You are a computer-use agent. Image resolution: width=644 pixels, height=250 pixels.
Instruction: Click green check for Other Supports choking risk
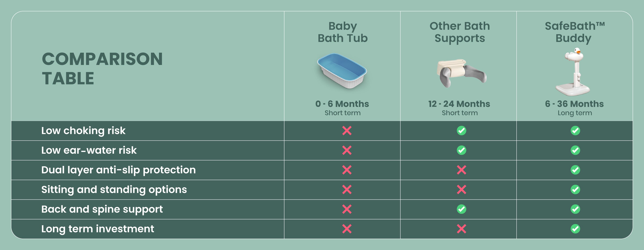pos(461,131)
